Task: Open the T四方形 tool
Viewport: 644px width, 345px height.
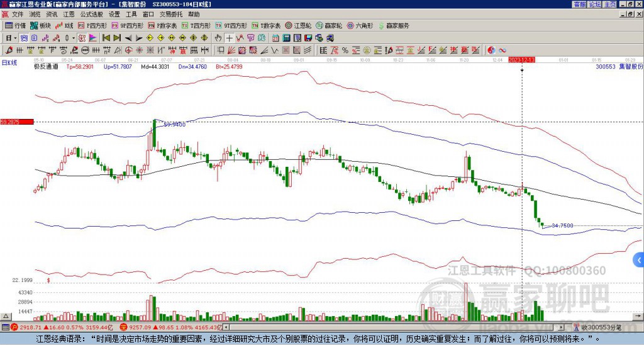Action: [x=196, y=25]
